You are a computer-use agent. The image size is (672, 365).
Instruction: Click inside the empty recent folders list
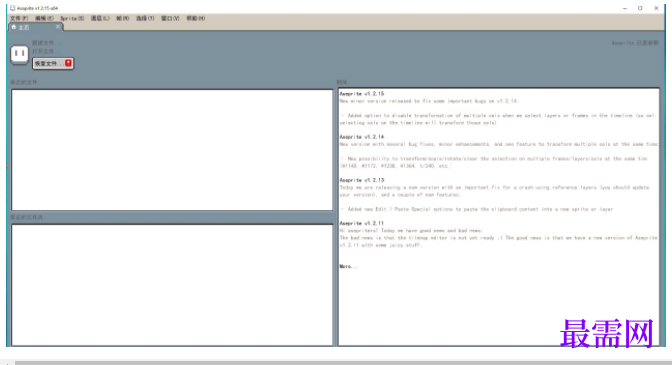(172, 285)
